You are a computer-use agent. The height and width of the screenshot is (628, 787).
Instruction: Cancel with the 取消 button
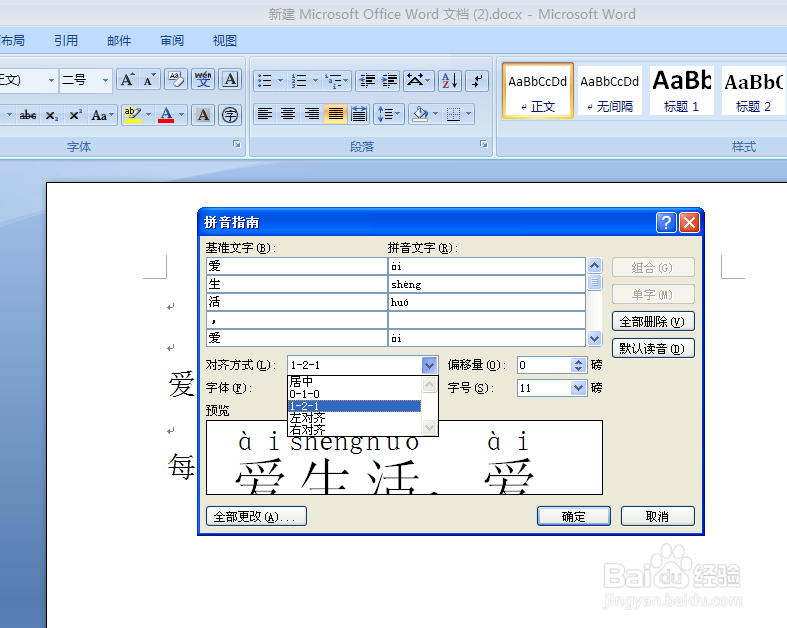[x=658, y=517]
